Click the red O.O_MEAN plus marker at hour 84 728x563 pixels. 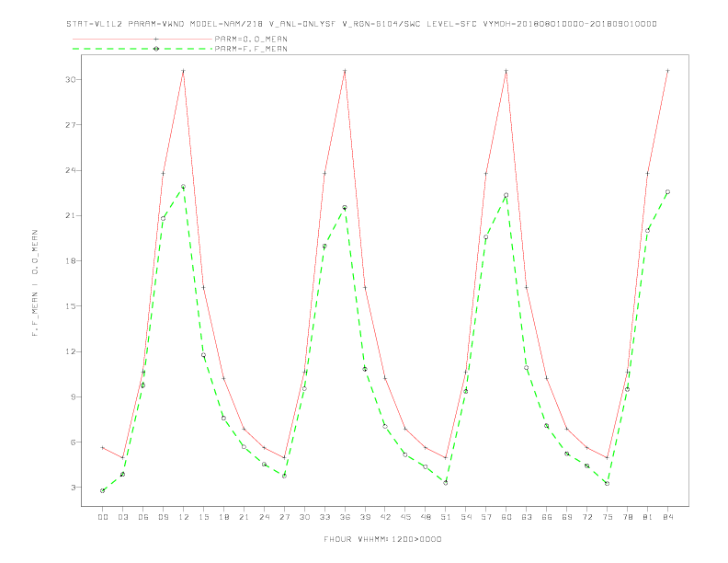[x=667, y=71]
